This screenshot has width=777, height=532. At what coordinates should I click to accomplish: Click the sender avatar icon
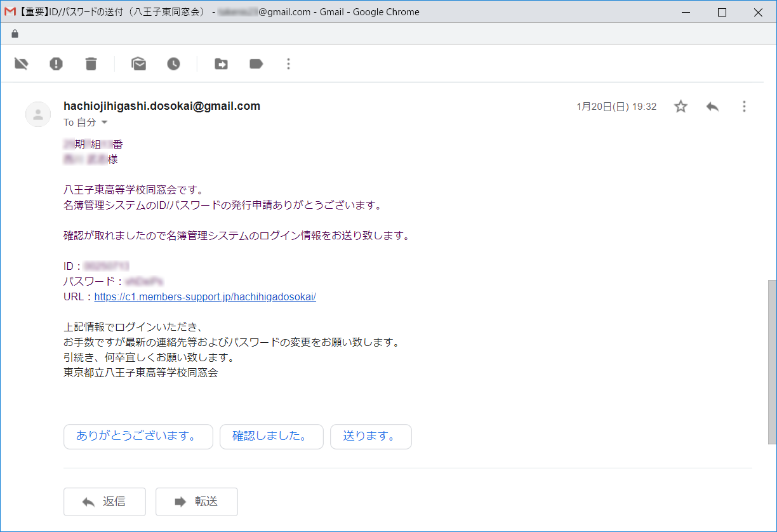tap(38, 114)
